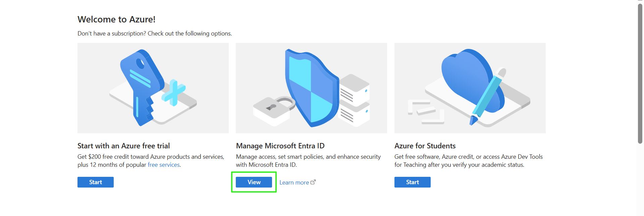Image resolution: width=644 pixels, height=216 pixels.
Task: Click the Start with an Azure free trial title
Action: tap(123, 146)
